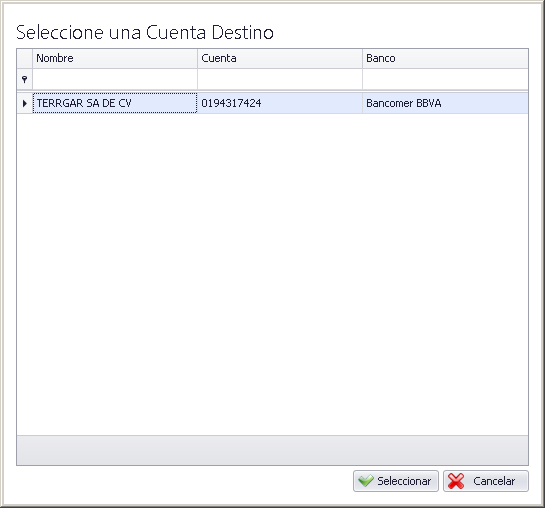Image resolution: width=545 pixels, height=508 pixels.
Task: Click the Seleccionar button
Action: (396, 481)
